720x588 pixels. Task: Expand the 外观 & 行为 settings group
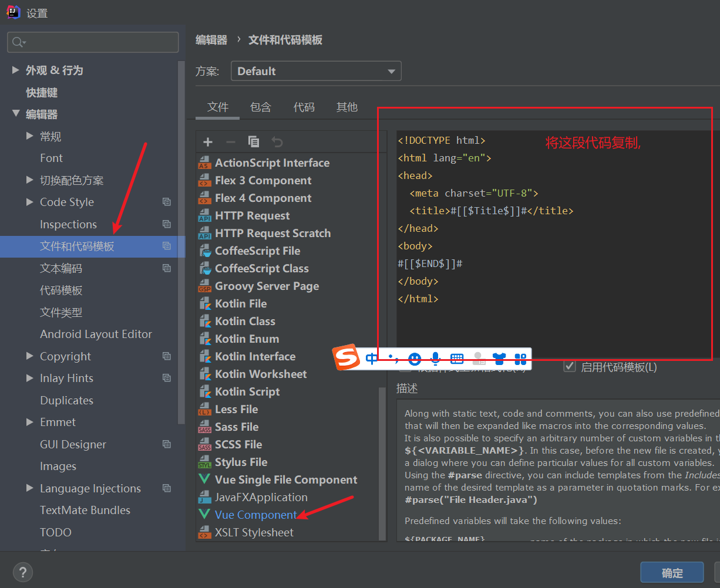pos(16,70)
